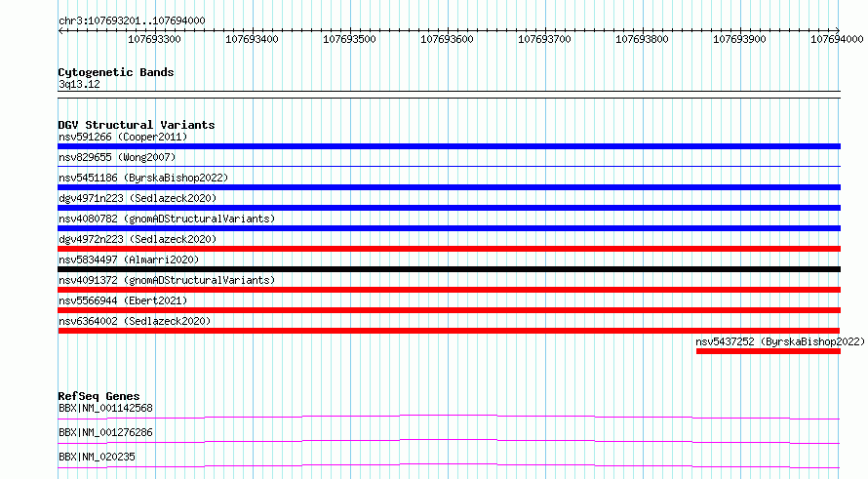This screenshot has height=479, width=868.
Task: Select the red bar under nsv5566944
Action: 449,310
